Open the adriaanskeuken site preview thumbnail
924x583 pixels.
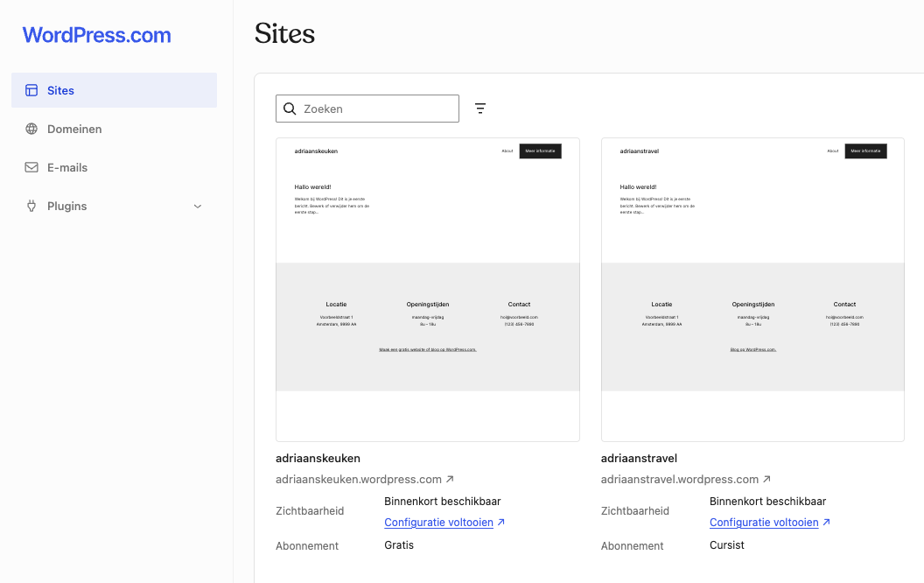(428, 290)
